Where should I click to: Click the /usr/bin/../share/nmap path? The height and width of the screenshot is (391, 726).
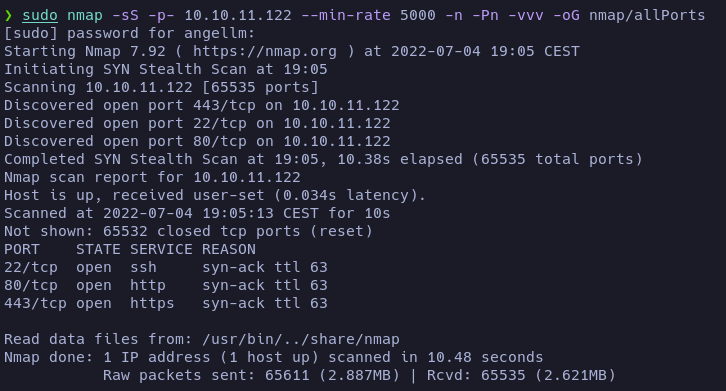[301, 339]
